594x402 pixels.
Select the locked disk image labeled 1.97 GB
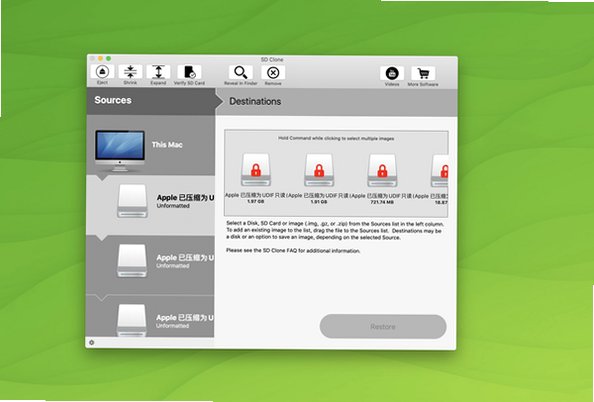(x=256, y=170)
